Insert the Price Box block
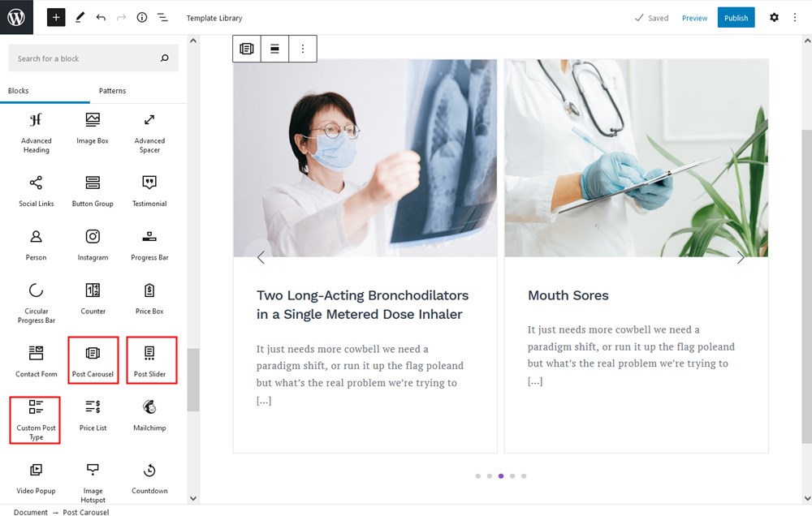Image resolution: width=812 pixels, height=516 pixels. 149,299
